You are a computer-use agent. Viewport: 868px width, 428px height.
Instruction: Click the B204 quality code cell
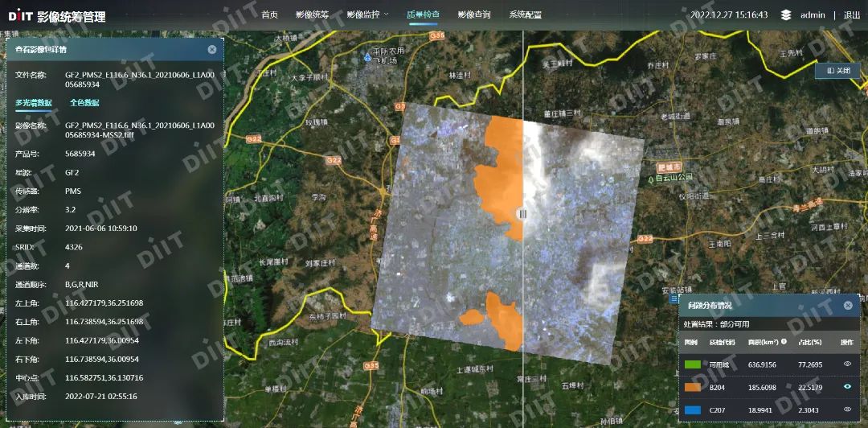718,387
